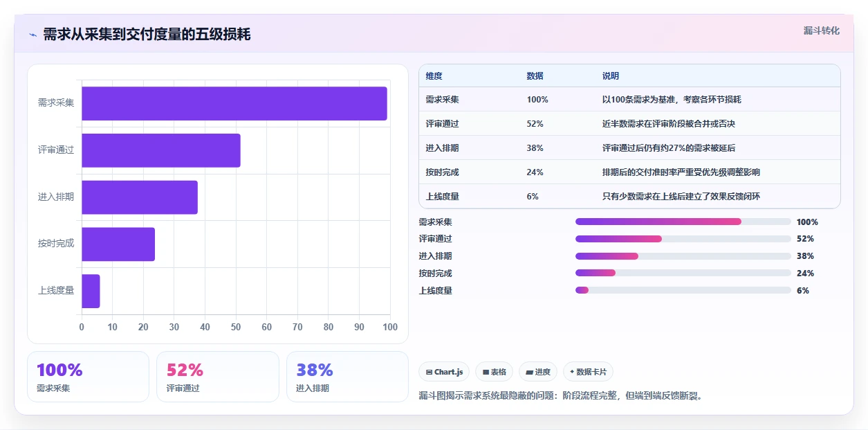
Task: Click the 表格 chip icon
Action: pos(486,372)
